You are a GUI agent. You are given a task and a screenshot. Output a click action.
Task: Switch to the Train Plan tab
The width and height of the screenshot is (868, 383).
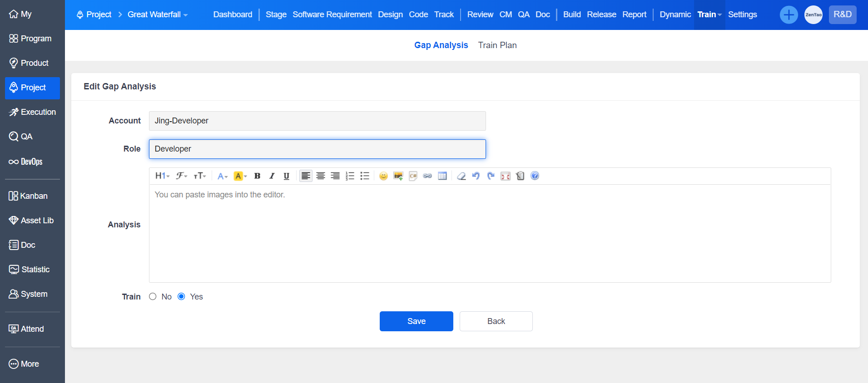tap(497, 45)
